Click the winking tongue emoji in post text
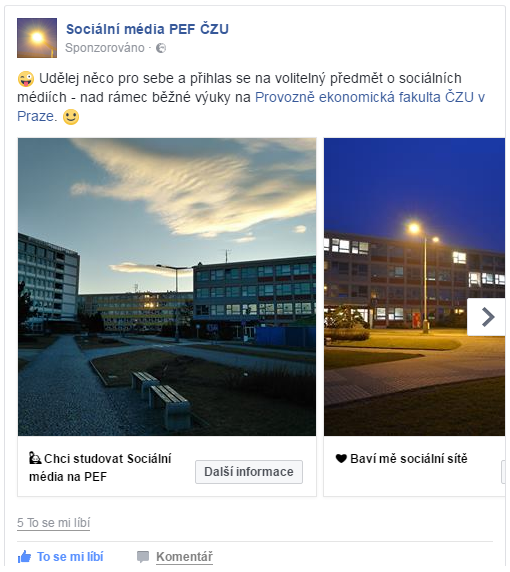 point(26,79)
